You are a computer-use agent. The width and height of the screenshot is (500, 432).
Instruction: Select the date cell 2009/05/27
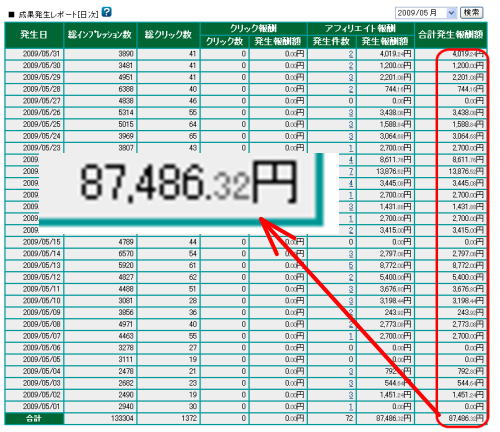point(34,101)
